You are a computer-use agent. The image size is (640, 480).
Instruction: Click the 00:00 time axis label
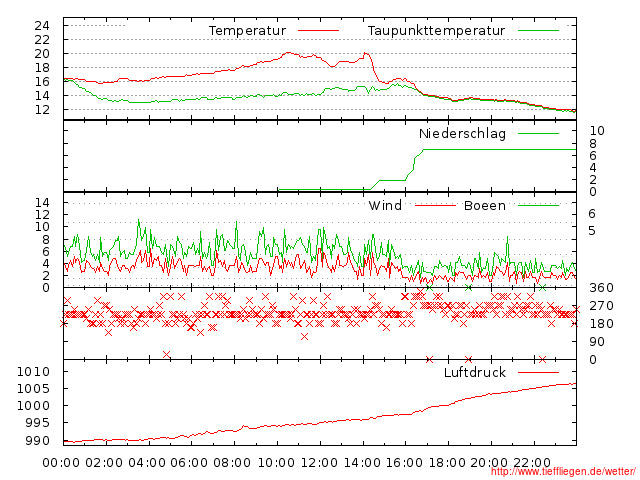click(x=61, y=463)
